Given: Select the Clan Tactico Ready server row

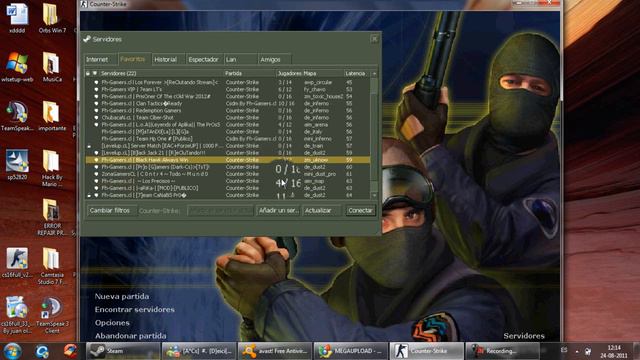Looking at the screenshot, I should 228,103.
